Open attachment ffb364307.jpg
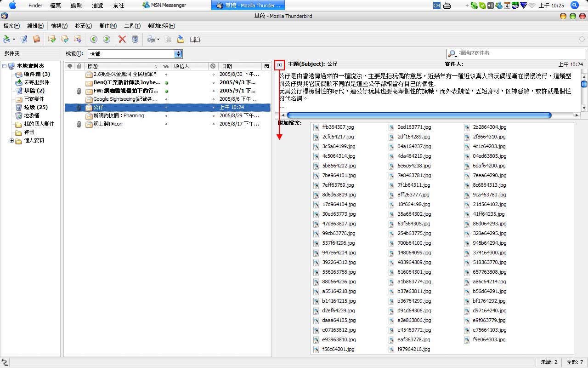The height and width of the screenshot is (368, 588). coord(338,127)
